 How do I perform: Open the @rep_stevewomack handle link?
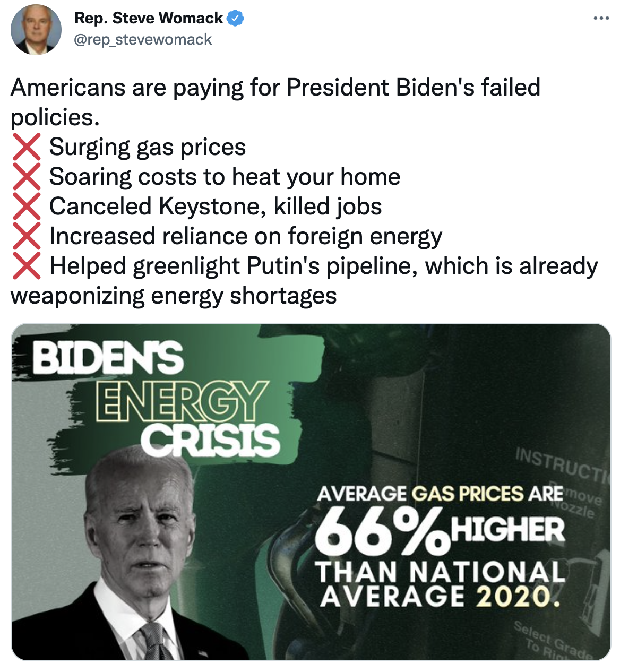pos(143,40)
